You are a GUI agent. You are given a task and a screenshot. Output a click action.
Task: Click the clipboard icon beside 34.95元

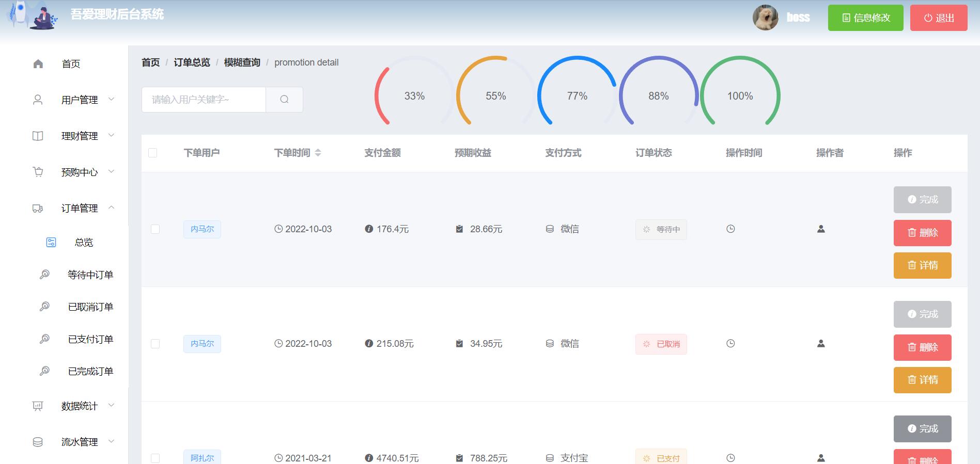tap(459, 343)
